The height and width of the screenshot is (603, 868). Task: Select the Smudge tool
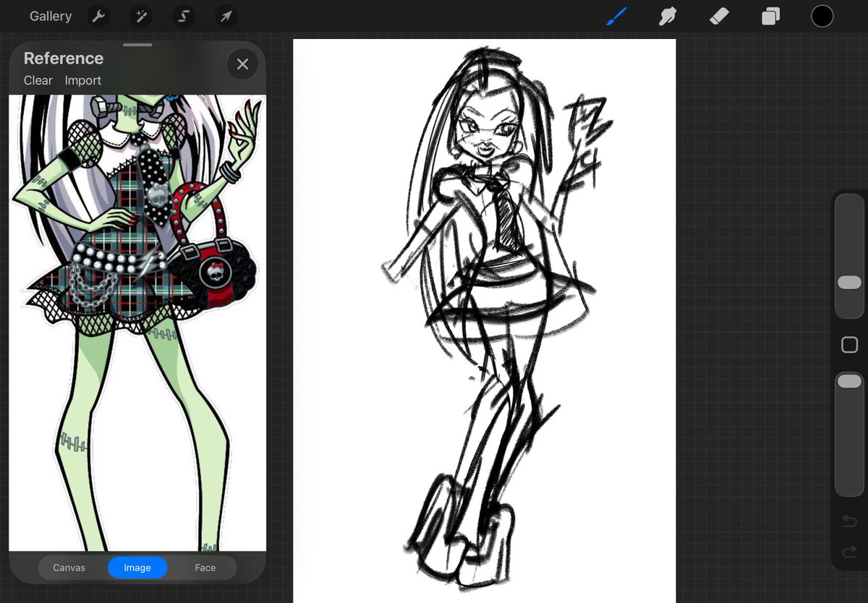click(668, 16)
